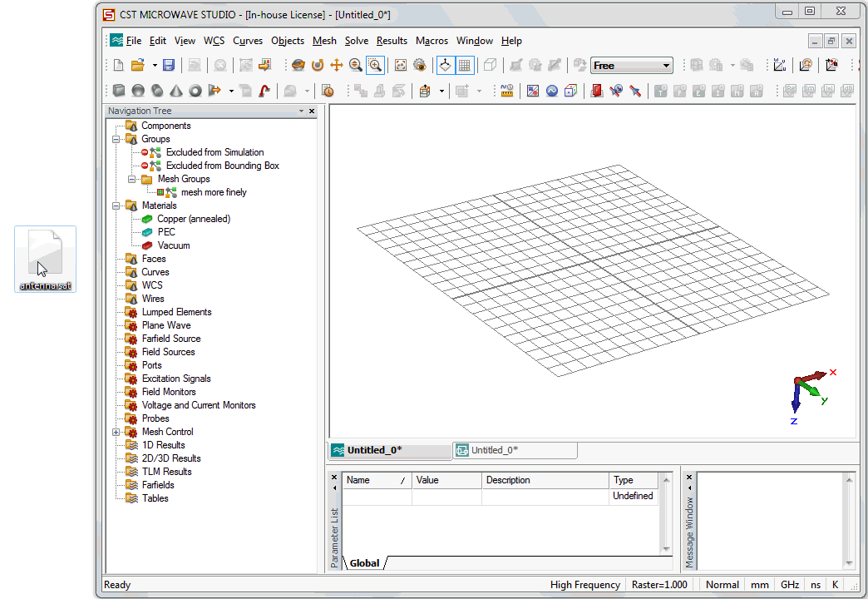
Task: Select the Vacuum material
Action: (x=173, y=245)
